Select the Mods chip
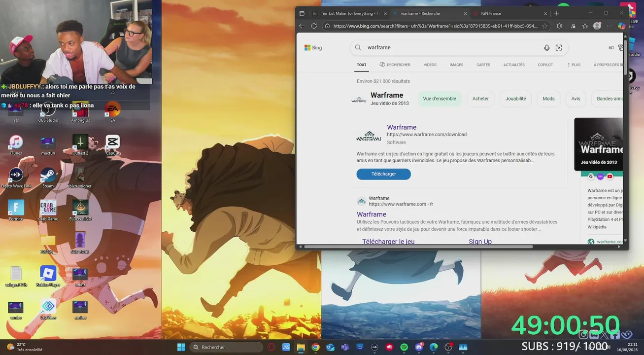Screen dimensions: 644x355 [x=548, y=99]
